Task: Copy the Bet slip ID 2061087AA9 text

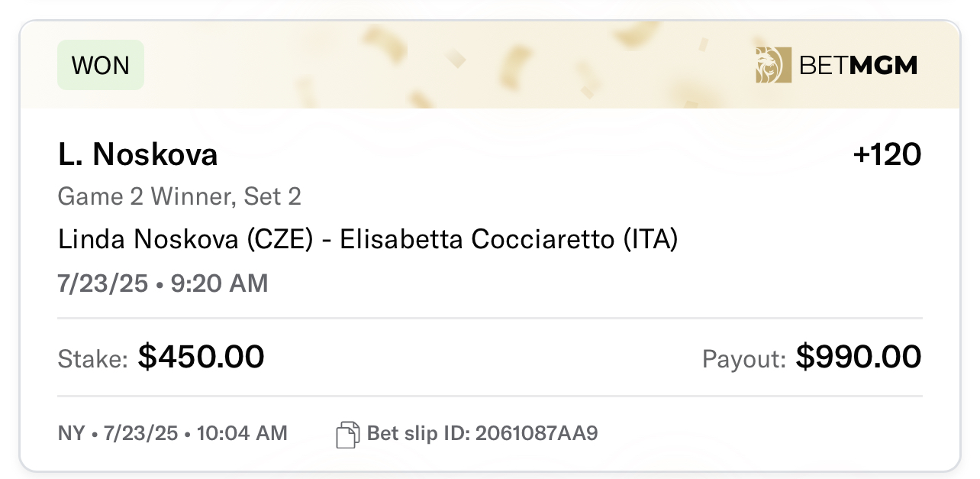Action: point(482,434)
